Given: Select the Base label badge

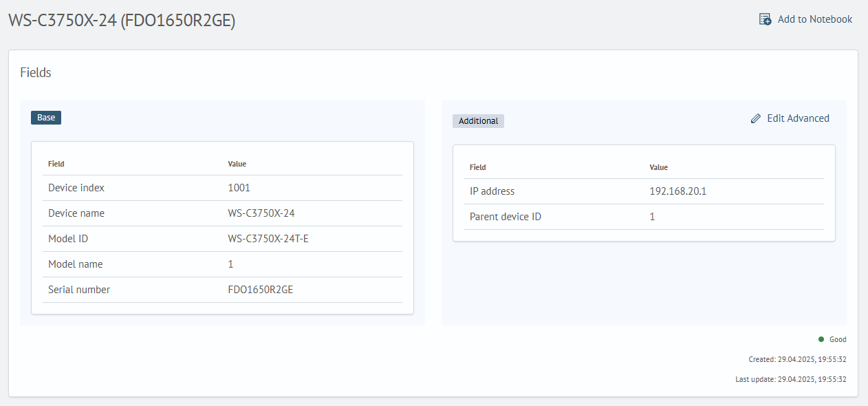Looking at the screenshot, I should coord(46,118).
